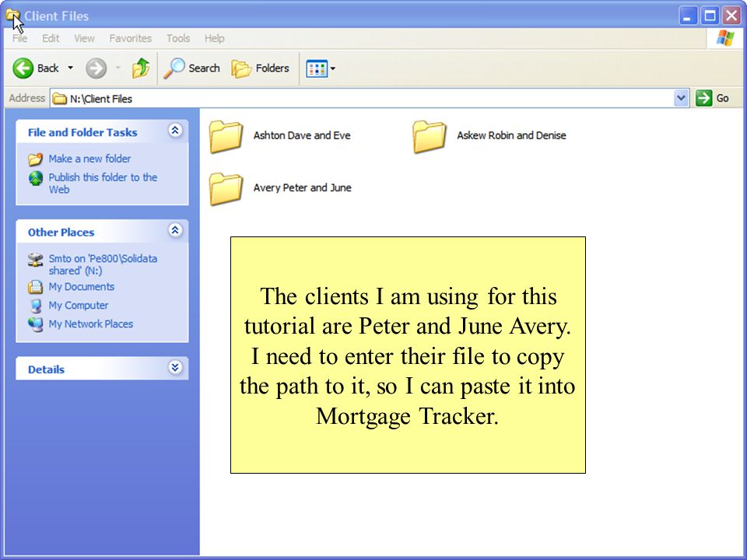Click the Client Files title bar folder icon
The width and height of the screenshot is (747, 560).
[x=13, y=16]
